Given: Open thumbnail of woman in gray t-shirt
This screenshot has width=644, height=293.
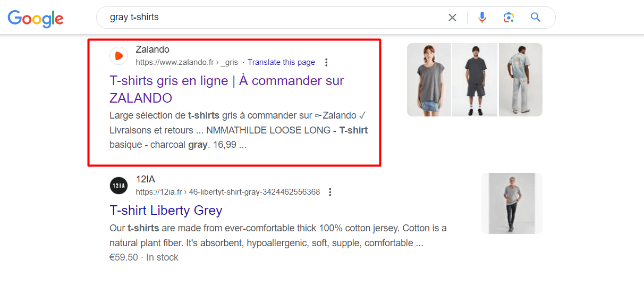Looking at the screenshot, I should [429, 80].
